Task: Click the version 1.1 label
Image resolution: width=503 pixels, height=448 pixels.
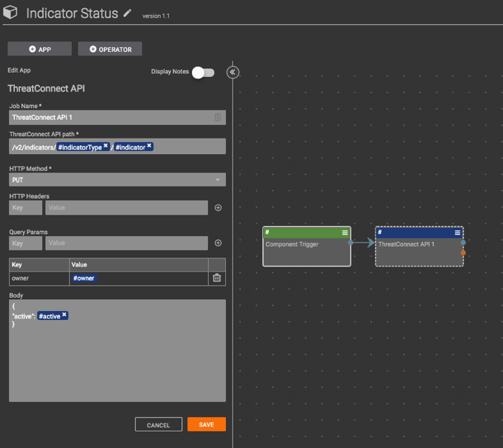Action: coord(156,16)
